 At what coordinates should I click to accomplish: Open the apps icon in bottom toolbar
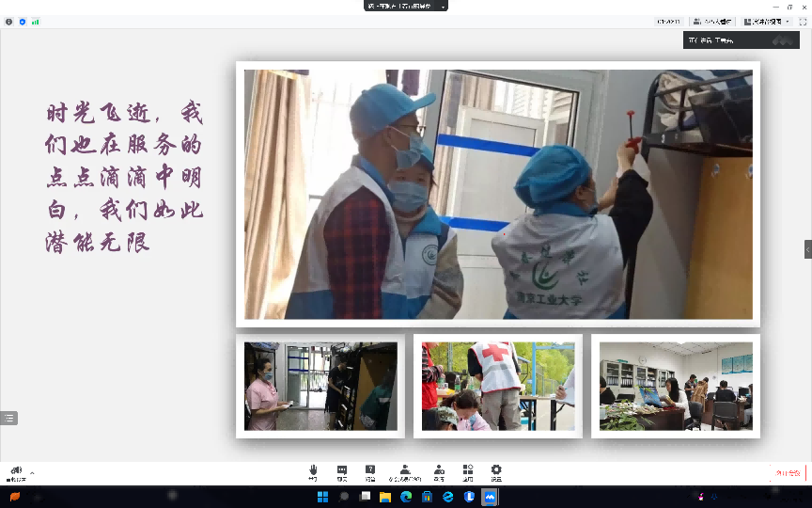[467, 471]
